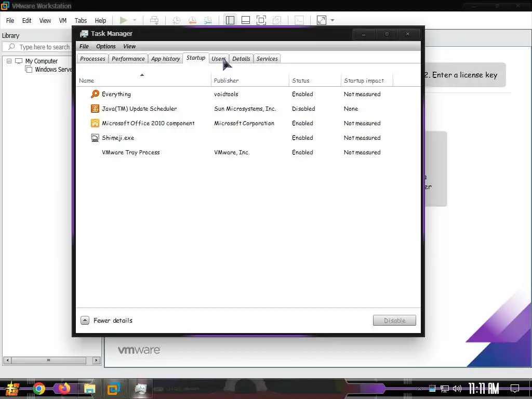Click the Library search field in VMware

click(x=38, y=47)
